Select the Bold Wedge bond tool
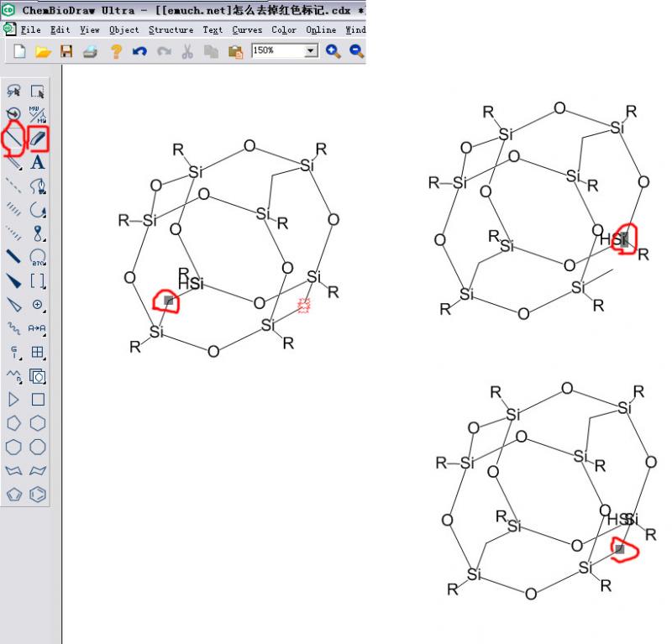 pos(14,281)
